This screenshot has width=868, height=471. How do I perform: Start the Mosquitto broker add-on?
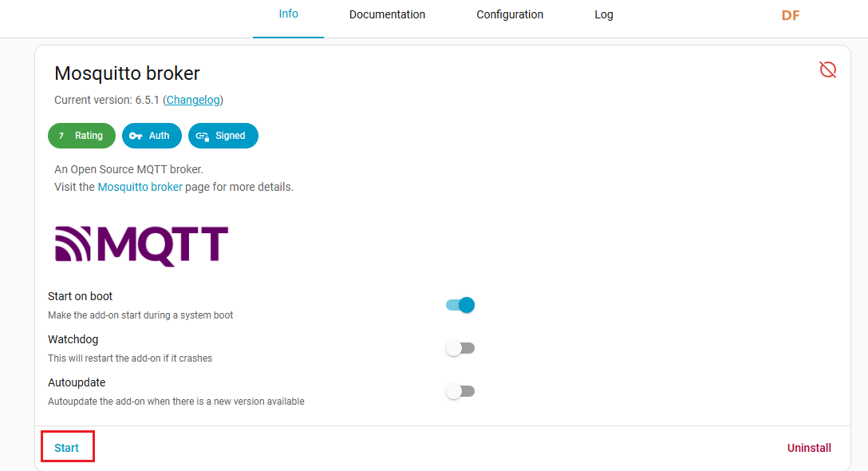[x=66, y=448]
